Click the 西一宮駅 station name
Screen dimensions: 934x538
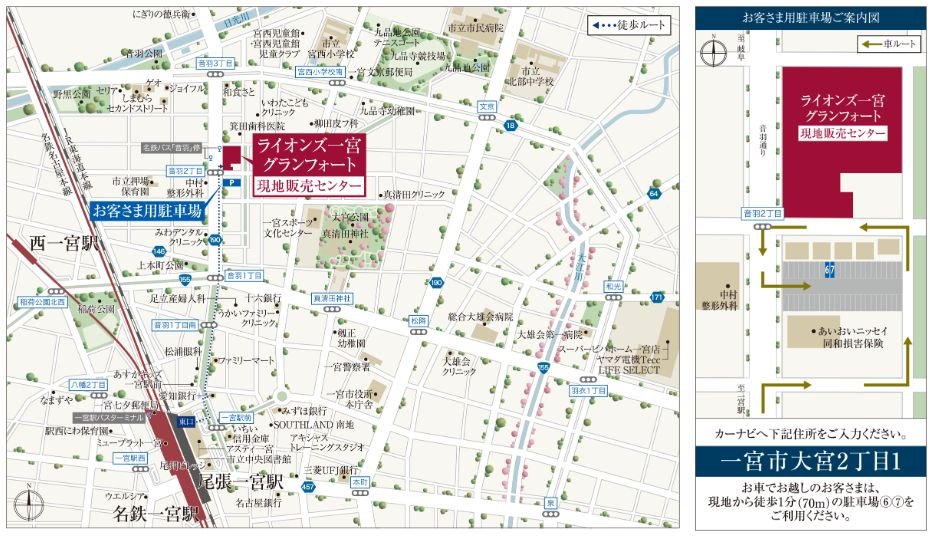(x=67, y=242)
